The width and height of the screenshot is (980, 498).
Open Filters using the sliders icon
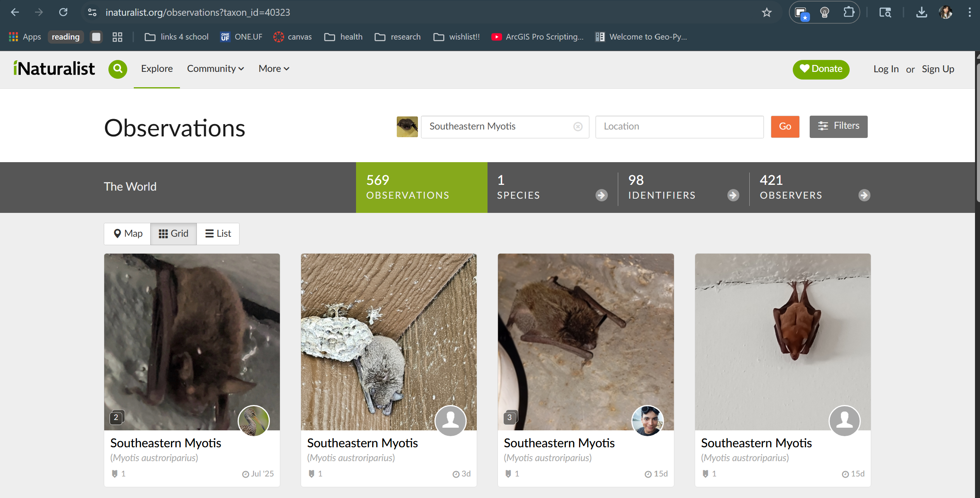tap(838, 126)
